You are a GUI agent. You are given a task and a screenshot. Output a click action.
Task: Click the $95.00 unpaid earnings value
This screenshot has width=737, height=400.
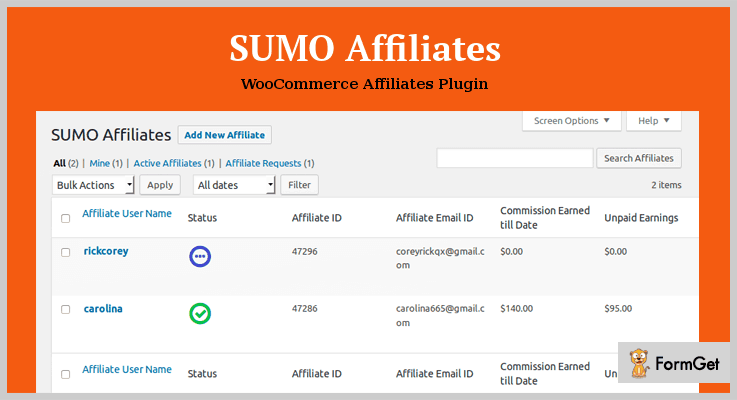click(618, 309)
